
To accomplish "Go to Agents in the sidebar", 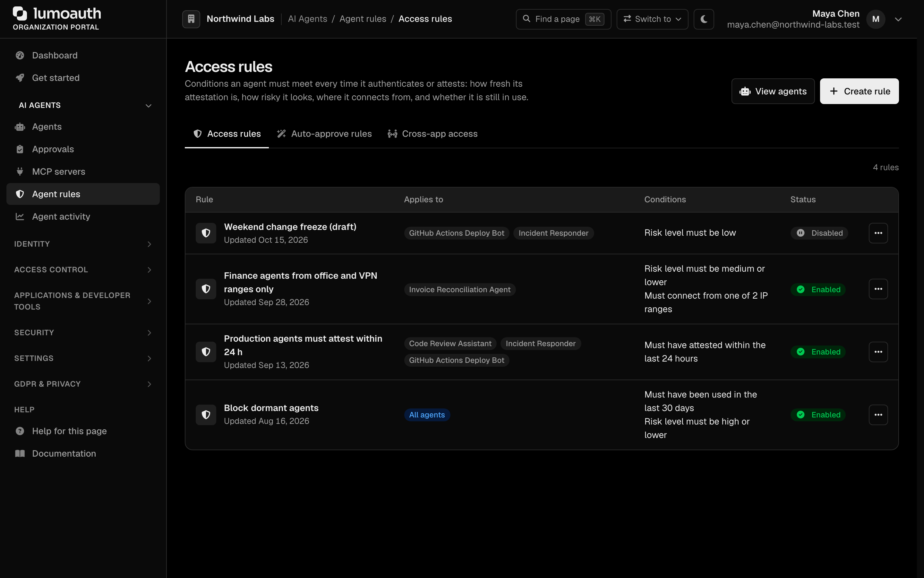I will click(x=83, y=127).
